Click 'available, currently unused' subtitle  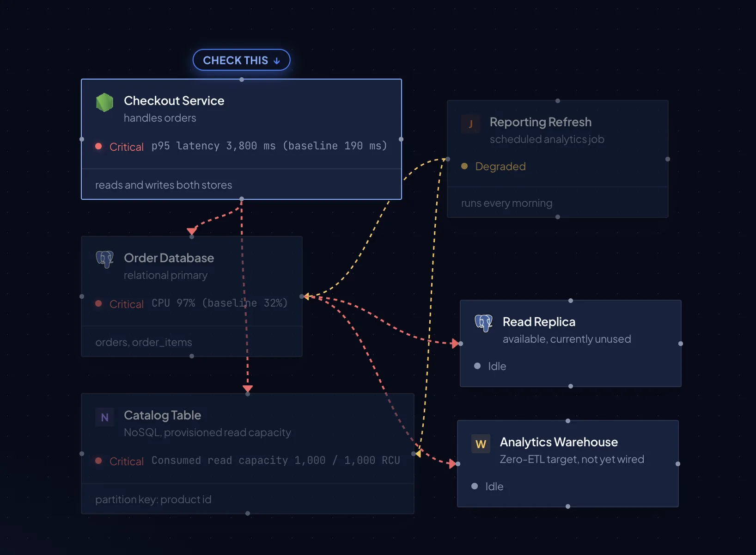tap(567, 339)
